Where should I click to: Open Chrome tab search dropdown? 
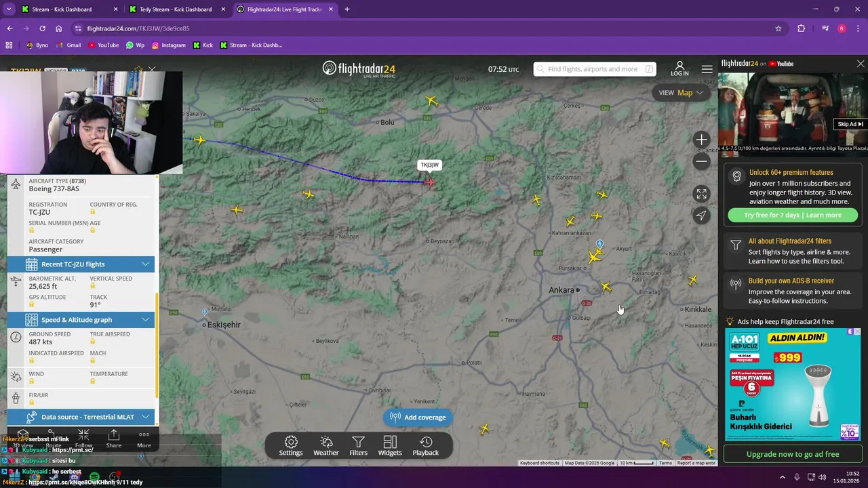point(9,9)
